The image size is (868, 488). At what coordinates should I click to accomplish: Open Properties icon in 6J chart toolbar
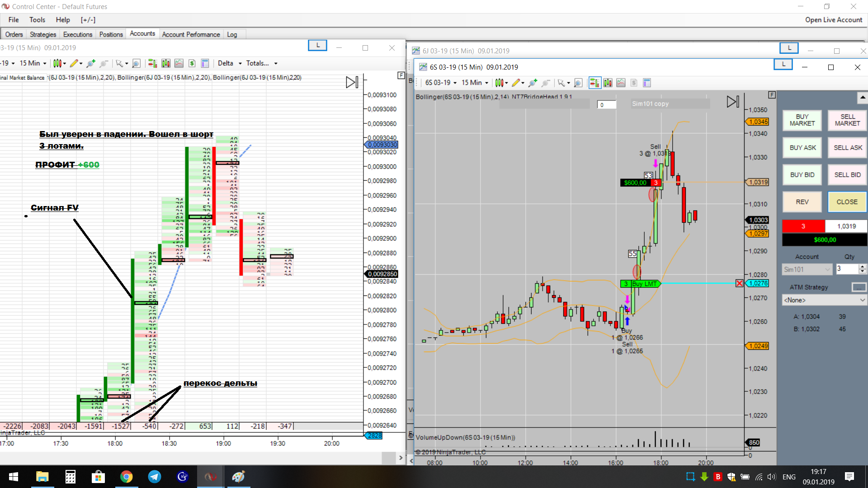point(205,63)
